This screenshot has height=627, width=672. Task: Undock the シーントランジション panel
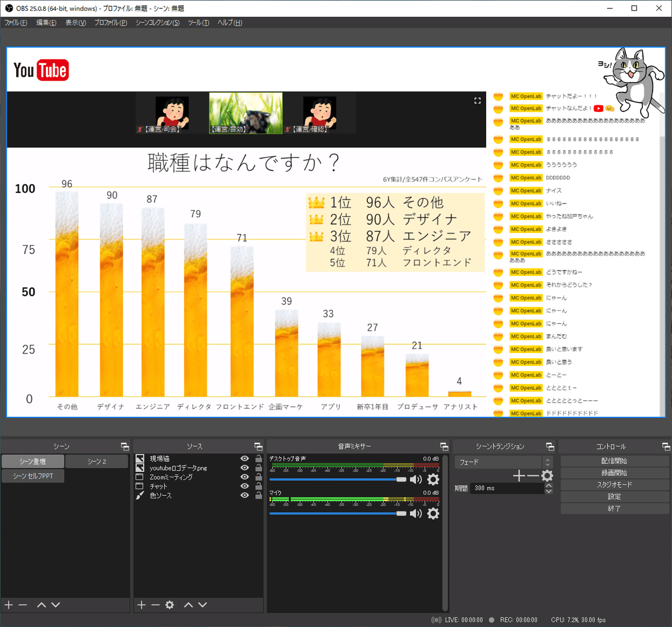click(550, 447)
